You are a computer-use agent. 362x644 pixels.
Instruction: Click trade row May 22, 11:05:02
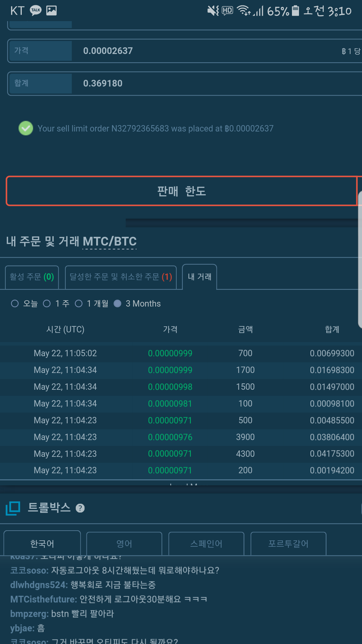[181, 353]
